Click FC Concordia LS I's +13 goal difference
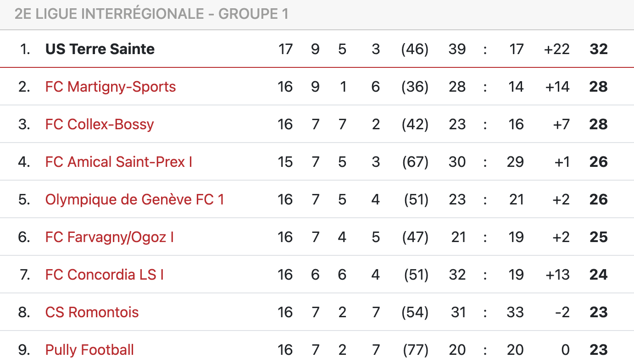The image size is (634, 364). pos(557,275)
